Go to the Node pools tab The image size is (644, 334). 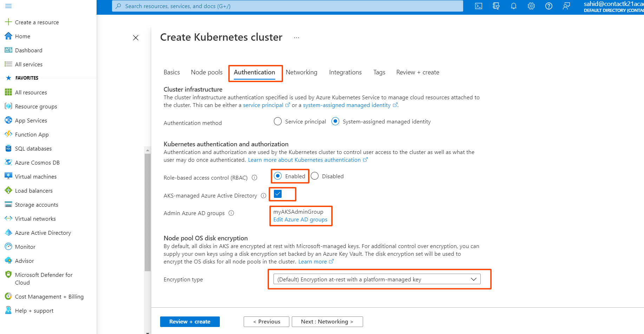pyautogui.click(x=206, y=72)
